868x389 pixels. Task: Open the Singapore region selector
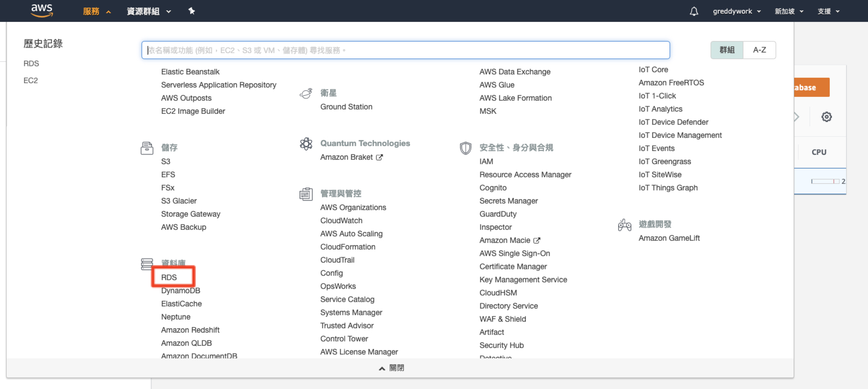click(788, 11)
